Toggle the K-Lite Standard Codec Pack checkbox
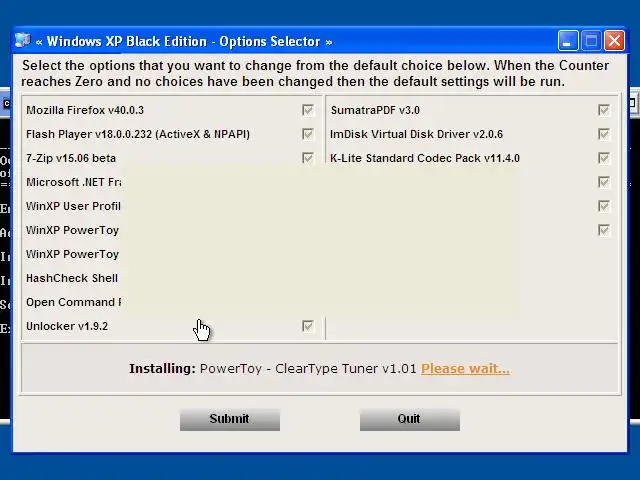 tap(604, 158)
